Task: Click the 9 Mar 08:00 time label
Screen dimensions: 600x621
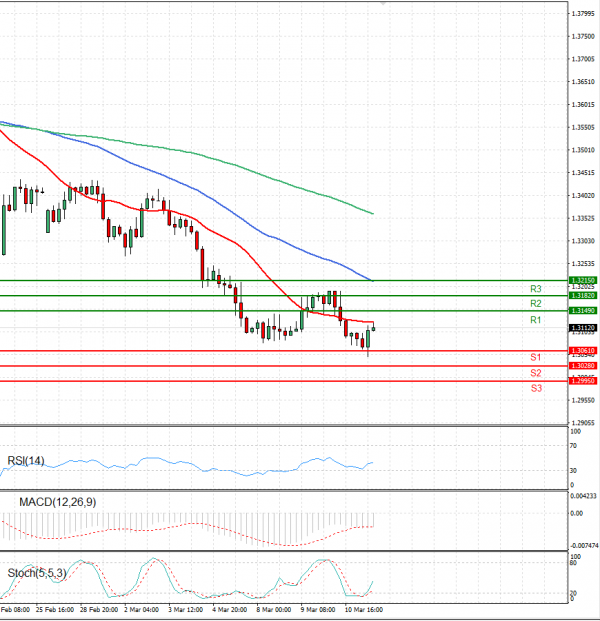Action: (318, 610)
